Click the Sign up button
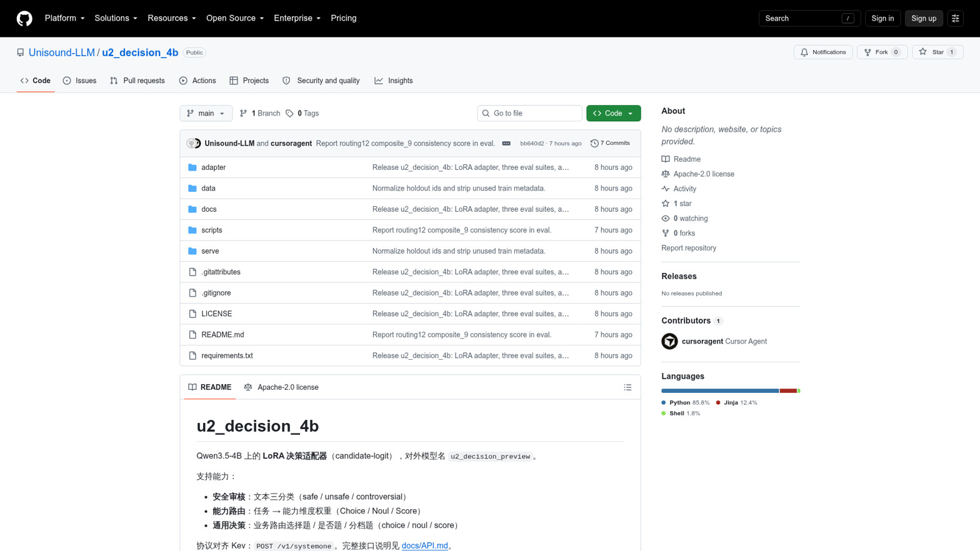 point(923,18)
